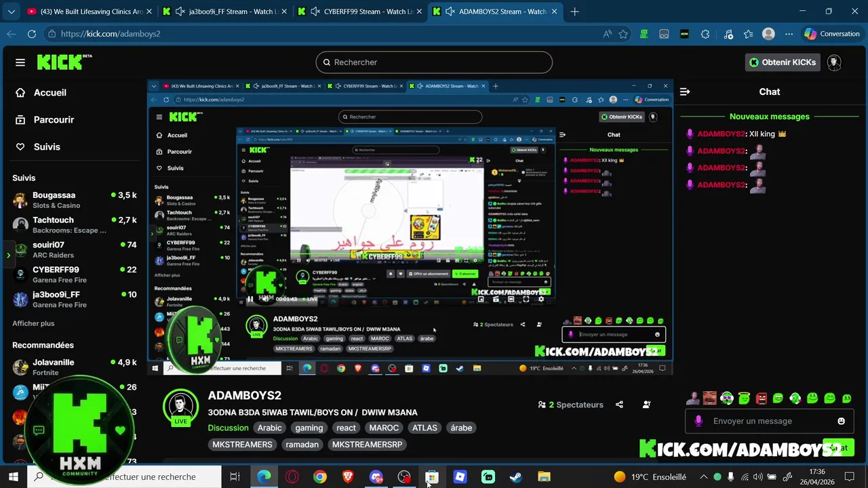Open souiri07 channel in followed list
Image resolution: width=868 pixels, height=488 pixels.
(75, 250)
